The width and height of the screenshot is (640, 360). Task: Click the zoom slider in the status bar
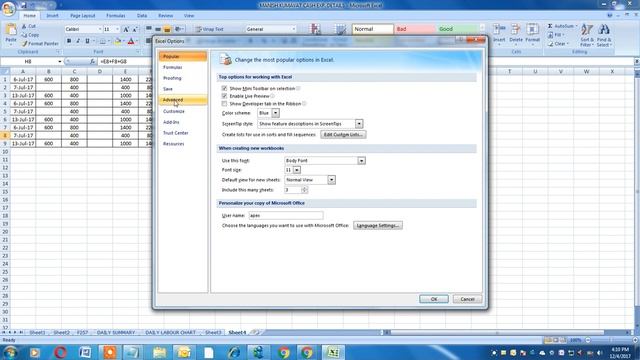610,340
